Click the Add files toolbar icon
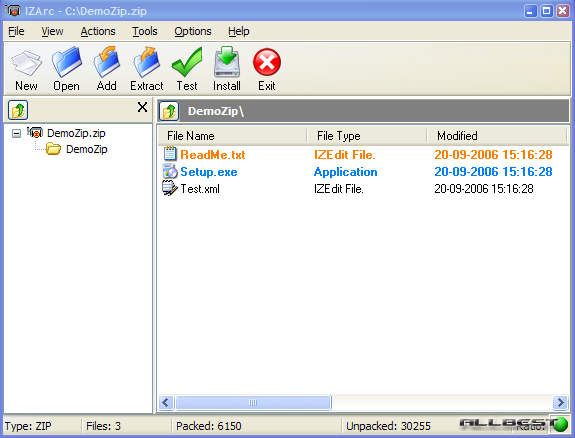The height and width of the screenshot is (438, 575). [106, 62]
